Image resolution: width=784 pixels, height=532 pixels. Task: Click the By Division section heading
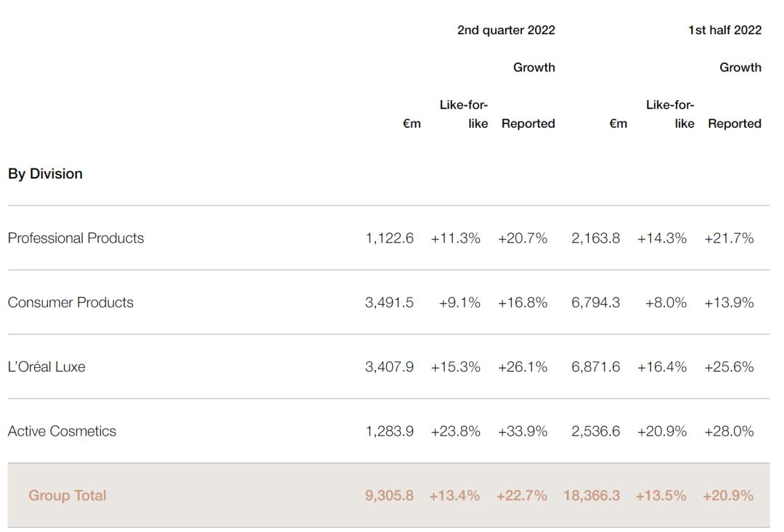[x=45, y=174]
